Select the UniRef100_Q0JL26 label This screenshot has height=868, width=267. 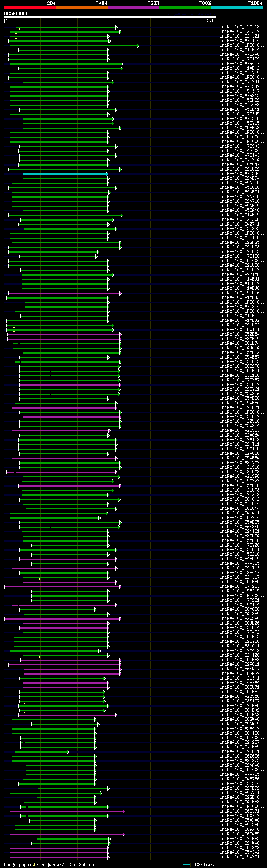(239, 623)
